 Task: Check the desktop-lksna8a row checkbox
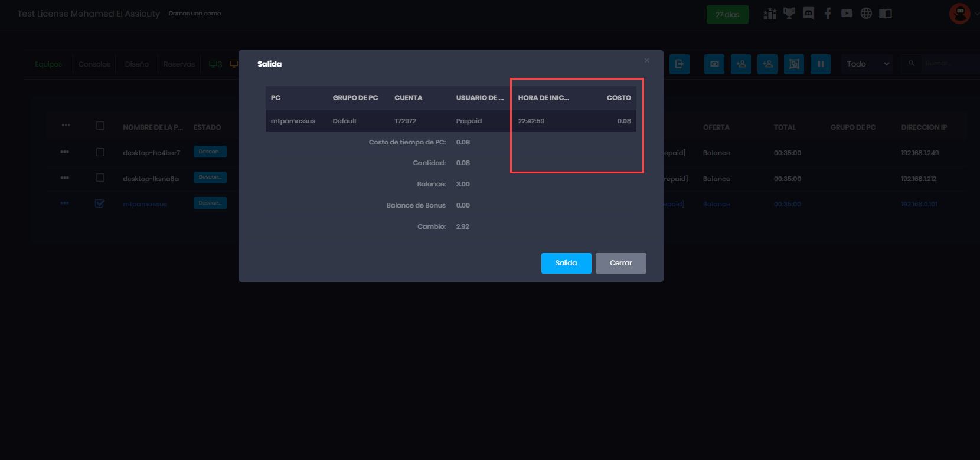[100, 178]
